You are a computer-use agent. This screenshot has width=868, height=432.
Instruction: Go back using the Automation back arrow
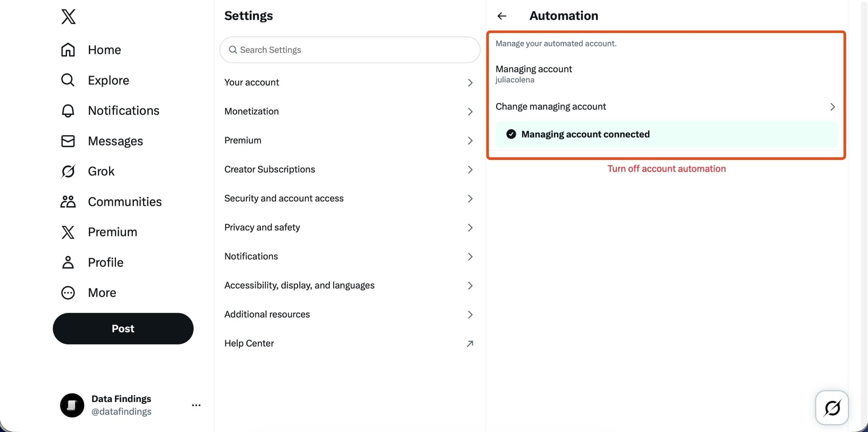(501, 16)
